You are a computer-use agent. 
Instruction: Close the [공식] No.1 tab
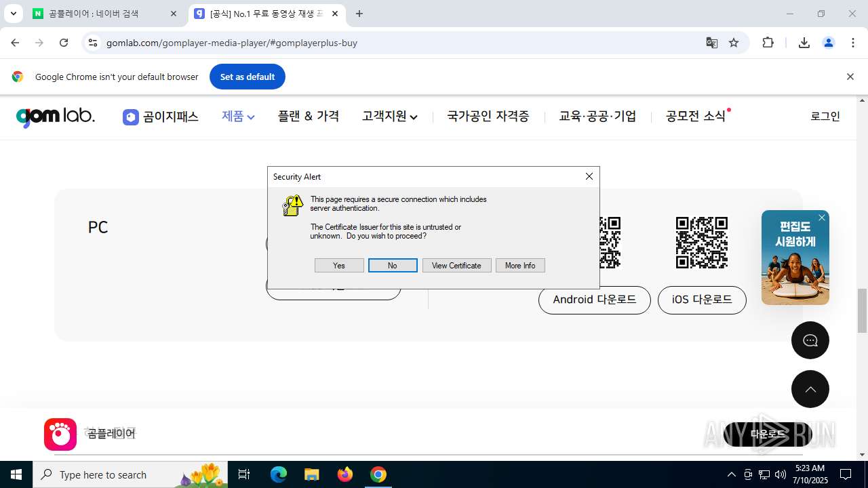click(x=335, y=14)
